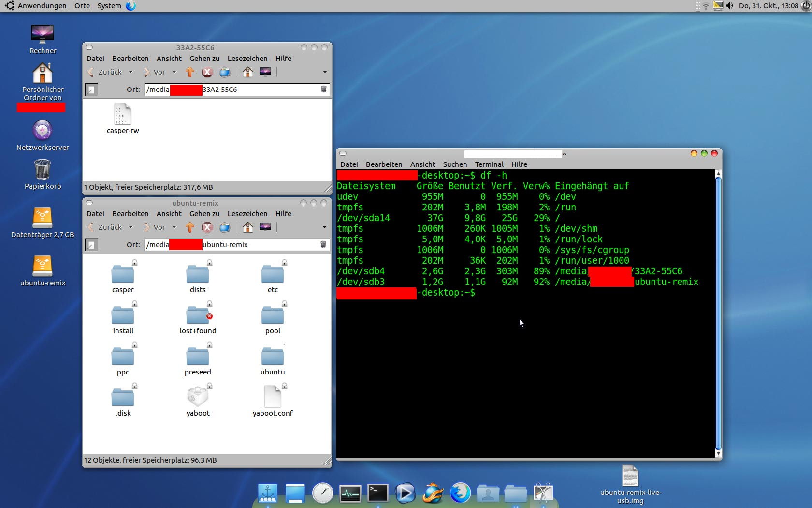This screenshot has width=812, height=508.
Task: Click Firefox icon in dock
Action: click(460, 493)
